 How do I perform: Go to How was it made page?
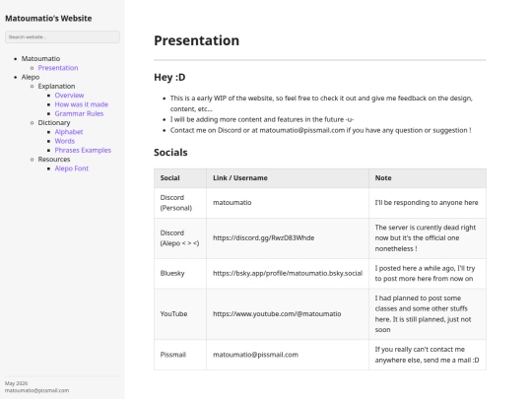82,104
